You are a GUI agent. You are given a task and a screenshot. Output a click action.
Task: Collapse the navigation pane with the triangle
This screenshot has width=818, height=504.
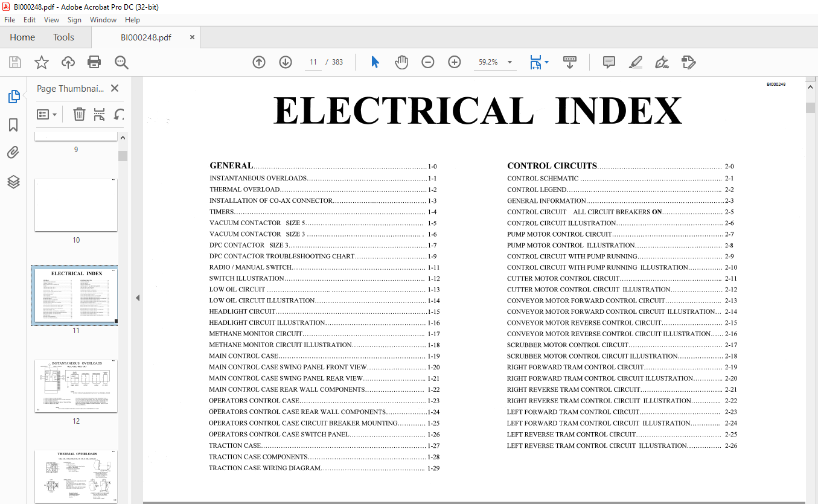pyautogui.click(x=137, y=298)
